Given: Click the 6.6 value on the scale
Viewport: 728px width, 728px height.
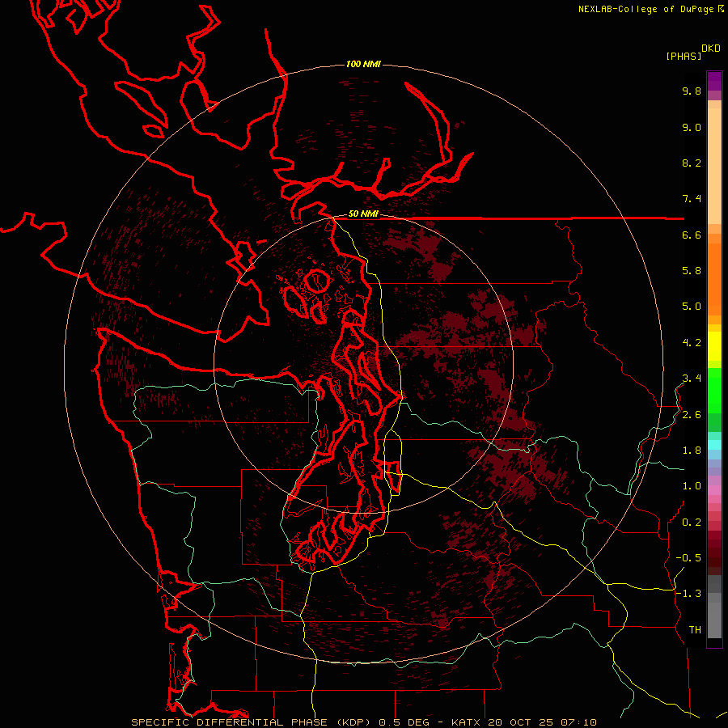Looking at the screenshot, I should click(692, 235).
